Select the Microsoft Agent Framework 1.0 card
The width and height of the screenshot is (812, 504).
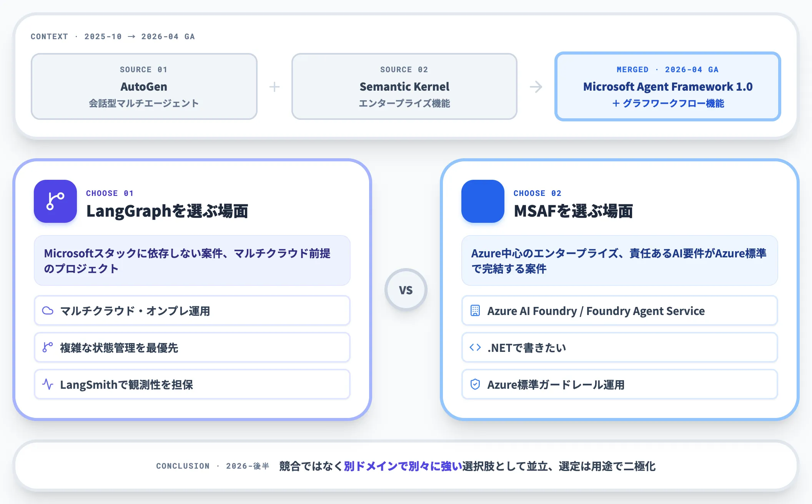click(x=668, y=86)
